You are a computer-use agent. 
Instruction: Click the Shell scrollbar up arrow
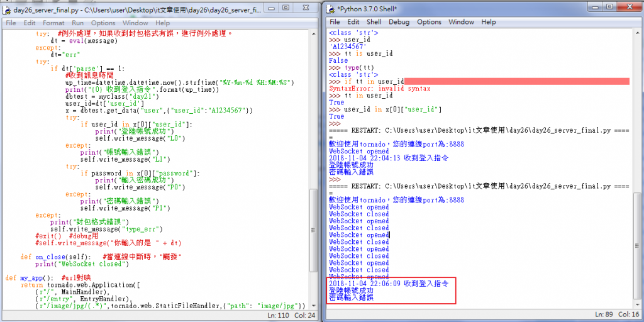[x=637, y=33]
